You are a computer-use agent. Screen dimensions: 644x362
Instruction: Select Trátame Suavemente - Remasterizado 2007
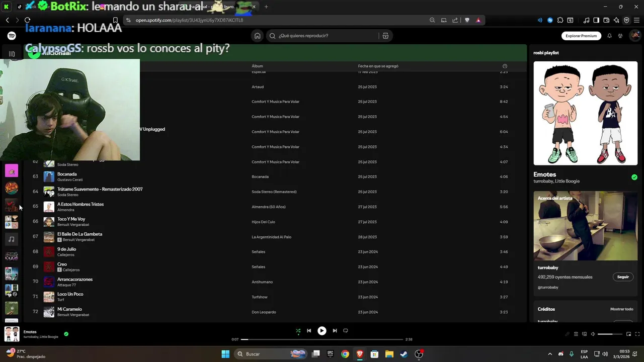tap(100, 189)
